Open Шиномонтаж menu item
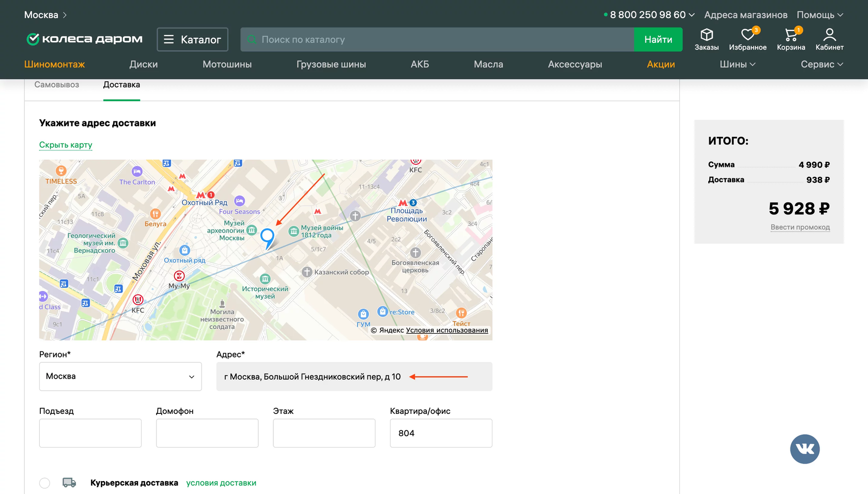This screenshot has width=868, height=494. tap(55, 64)
